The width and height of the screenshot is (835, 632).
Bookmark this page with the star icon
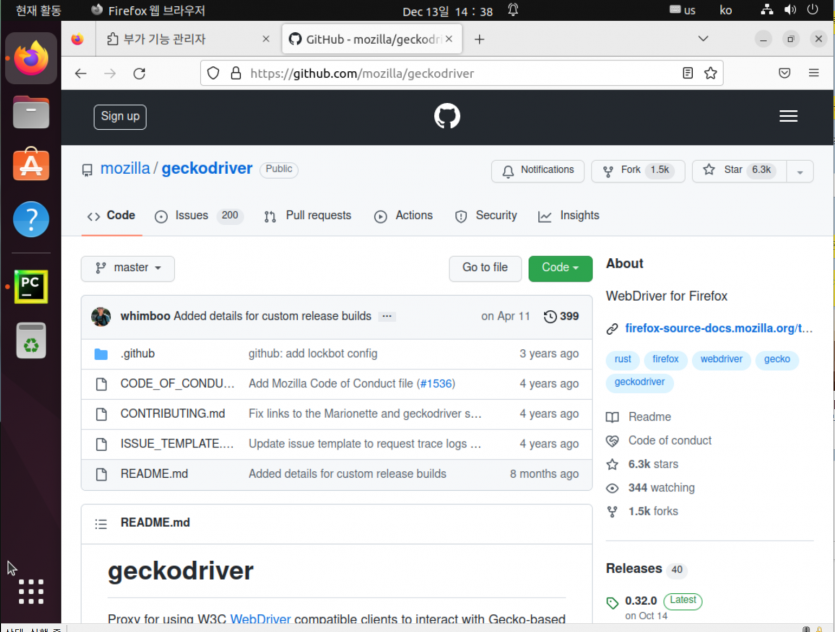coord(710,73)
